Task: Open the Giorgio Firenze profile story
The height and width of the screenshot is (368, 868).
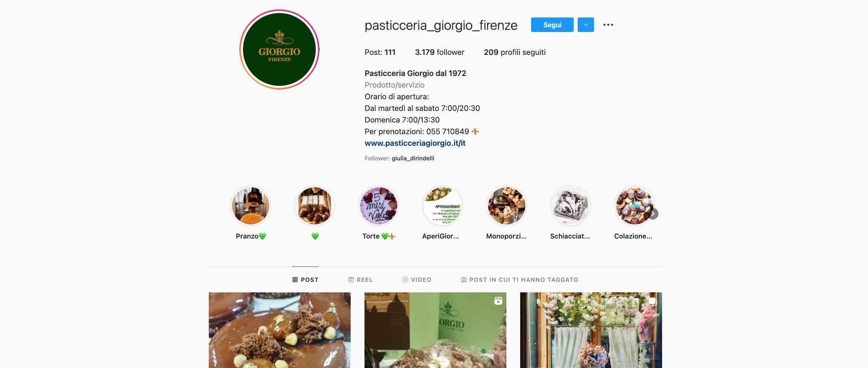Action: 279,49
